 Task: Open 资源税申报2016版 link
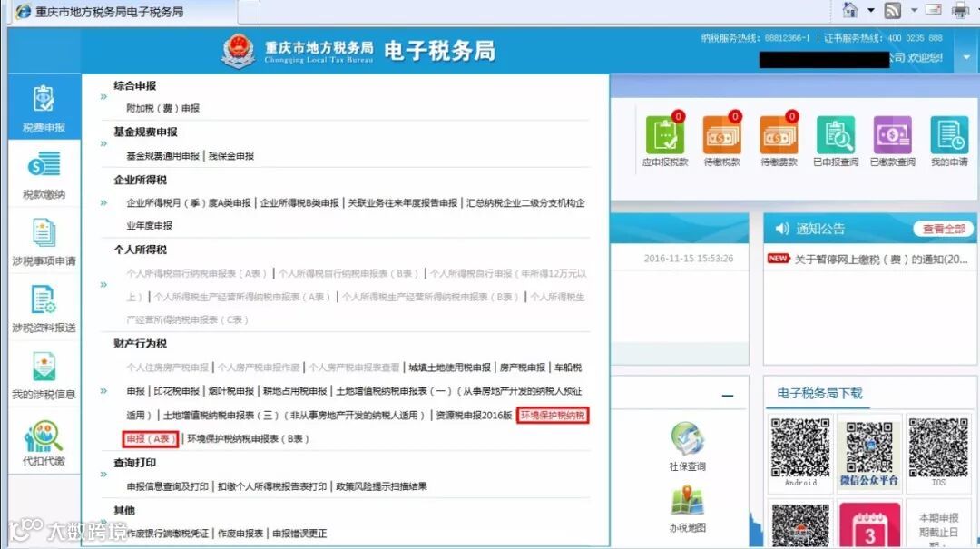[x=474, y=415]
